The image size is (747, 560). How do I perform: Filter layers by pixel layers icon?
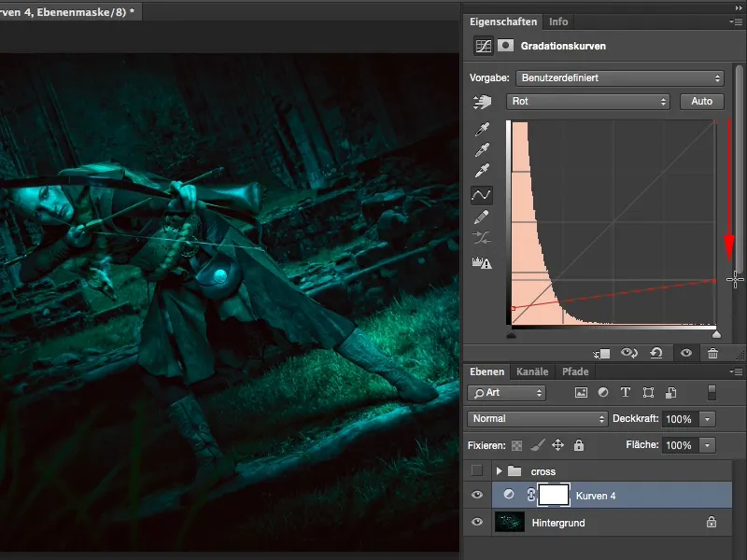coord(581,392)
